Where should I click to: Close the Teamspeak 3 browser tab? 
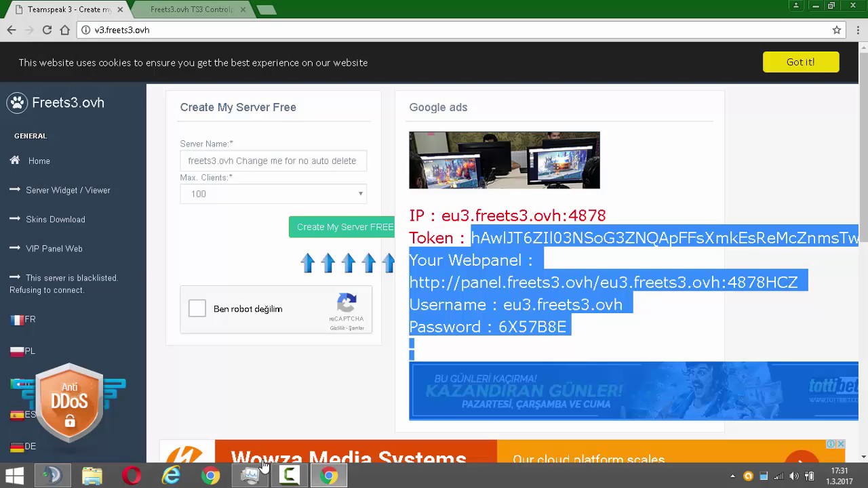120,9
